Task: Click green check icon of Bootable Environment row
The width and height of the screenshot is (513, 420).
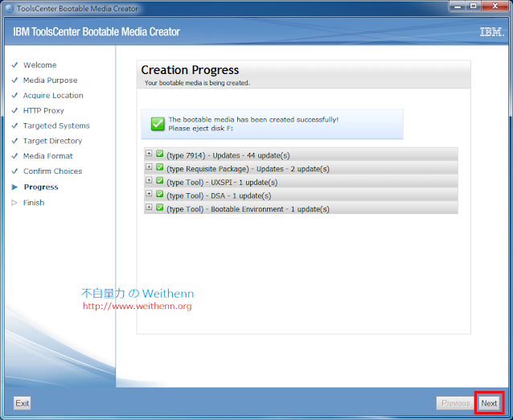Action: point(160,208)
